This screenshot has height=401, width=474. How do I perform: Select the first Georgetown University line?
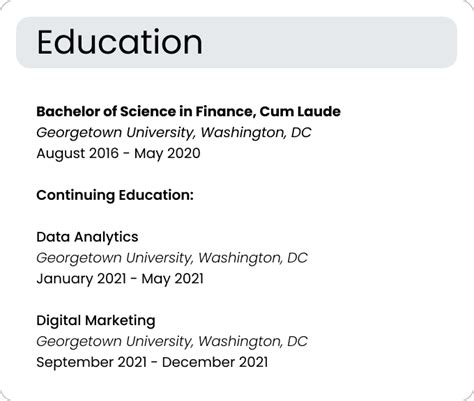pos(174,133)
